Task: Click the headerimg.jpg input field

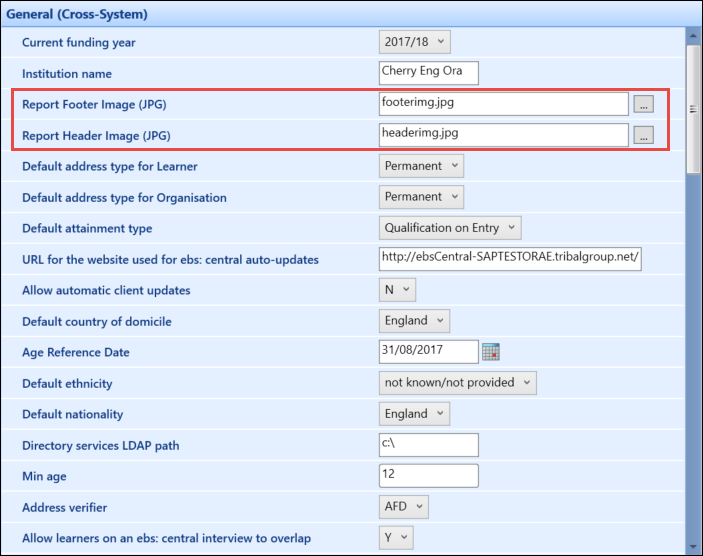Action: [x=503, y=135]
